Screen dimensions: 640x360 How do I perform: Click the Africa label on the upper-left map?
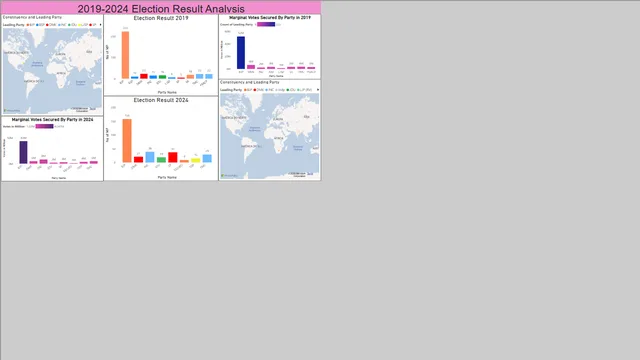click(61, 73)
